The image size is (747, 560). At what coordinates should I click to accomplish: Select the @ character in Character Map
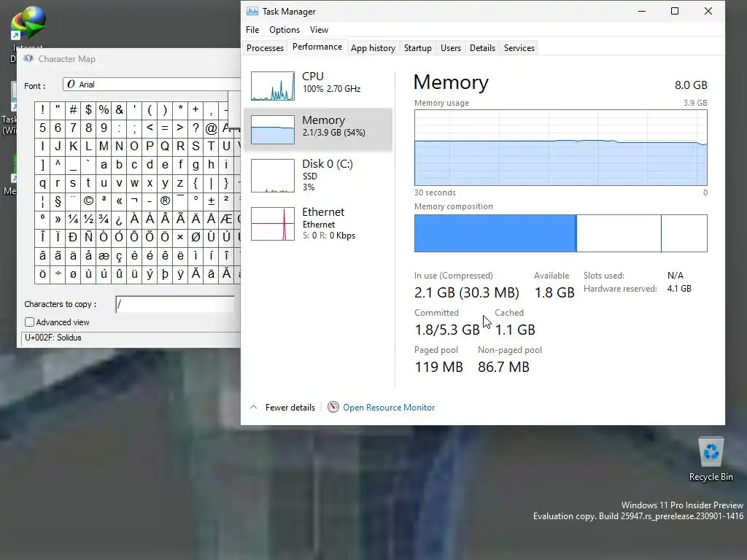[211, 128]
